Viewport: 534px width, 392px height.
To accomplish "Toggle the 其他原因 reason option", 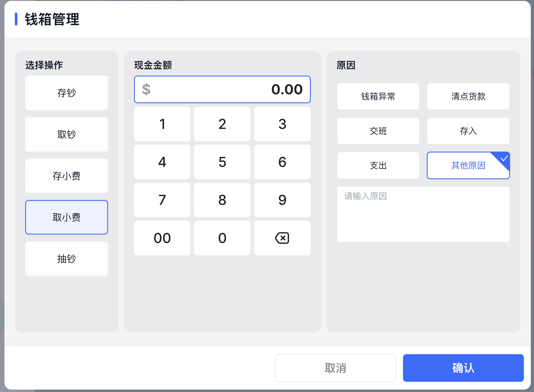I will tap(468, 165).
